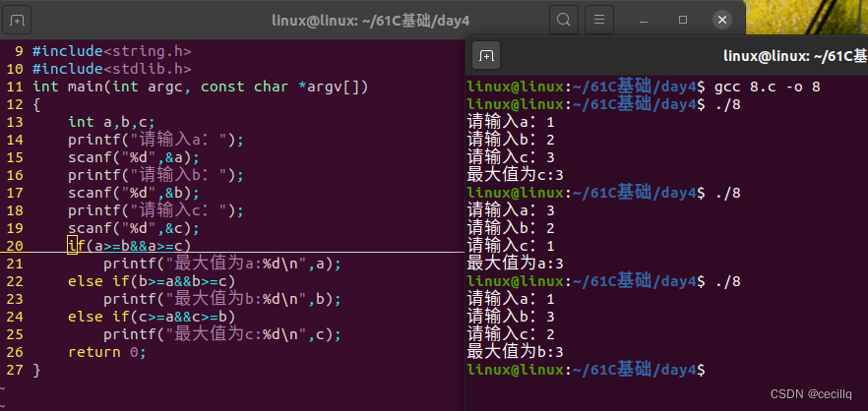This screenshot has width=868, height=411.
Task: Minimize the left terminal window
Action: pos(644,21)
